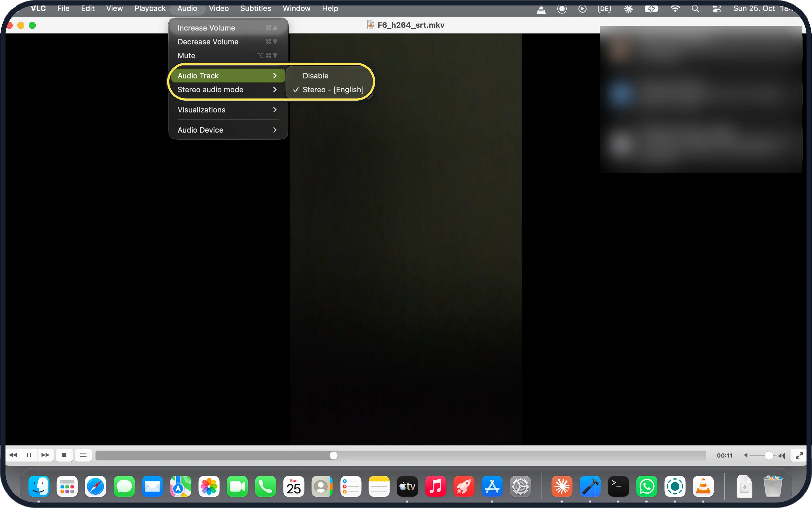The image size is (812, 508).
Task: Choose Decrease Volume from the Audio menu
Action: (x=228, y=42)
